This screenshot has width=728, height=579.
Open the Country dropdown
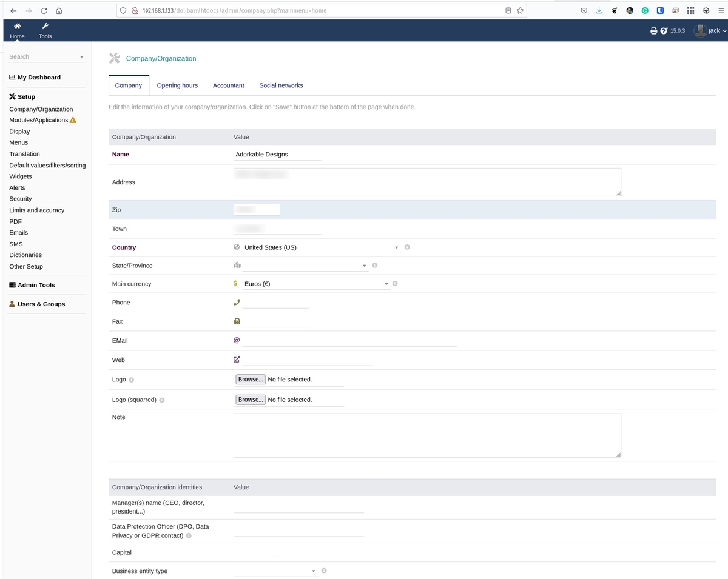click(396, 247)
